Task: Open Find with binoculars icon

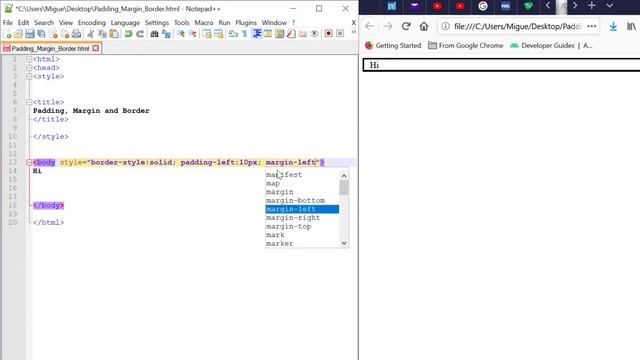Action: pyautogui.click(x=154, y=34)
